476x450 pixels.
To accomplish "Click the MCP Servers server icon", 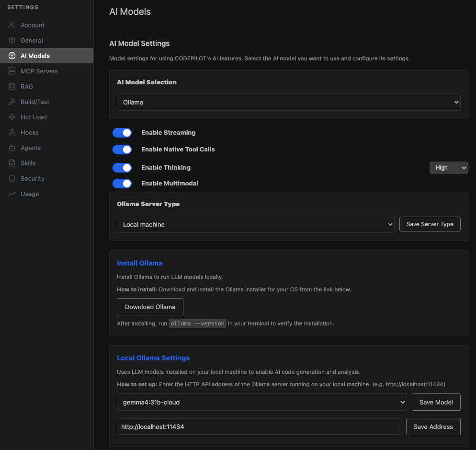I will pyautogui.click(x=12, y=71).
